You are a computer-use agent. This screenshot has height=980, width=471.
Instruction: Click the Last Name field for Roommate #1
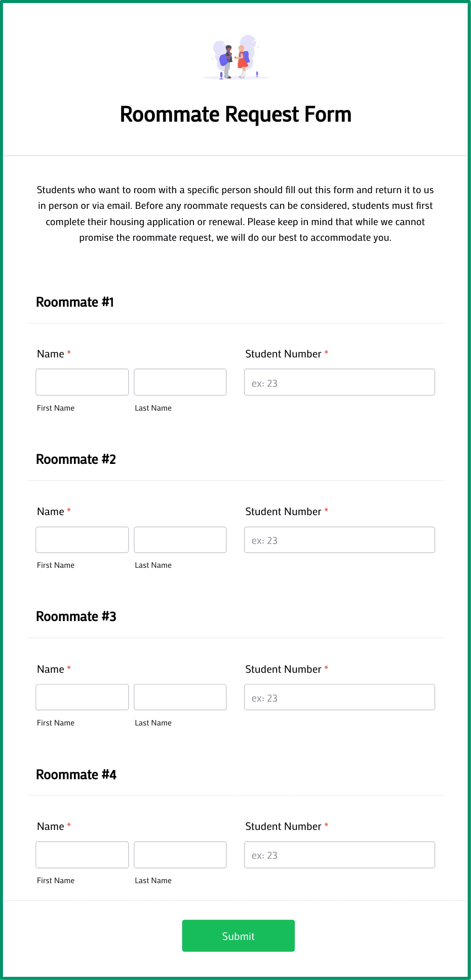coord(180,382)
